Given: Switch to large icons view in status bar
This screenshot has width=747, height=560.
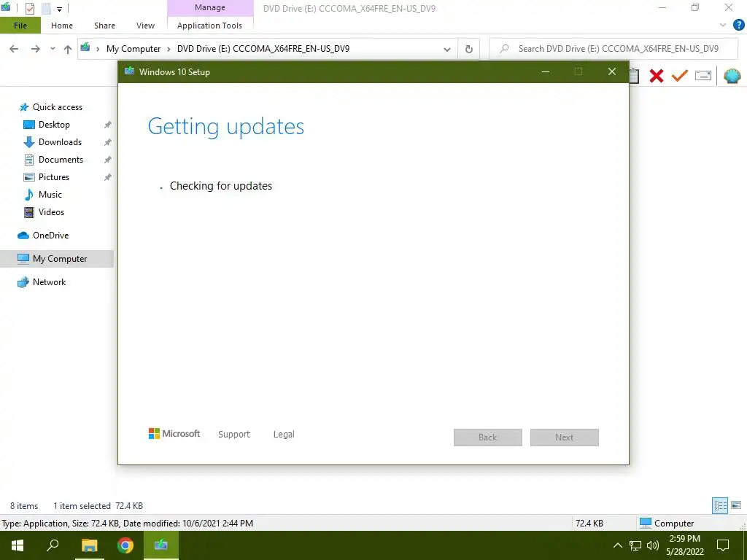Looking at the screenshot, I should tap(736, 505).
